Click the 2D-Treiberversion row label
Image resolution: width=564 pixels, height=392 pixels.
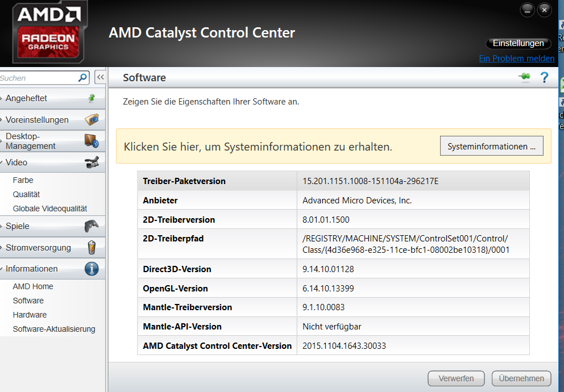179,219
